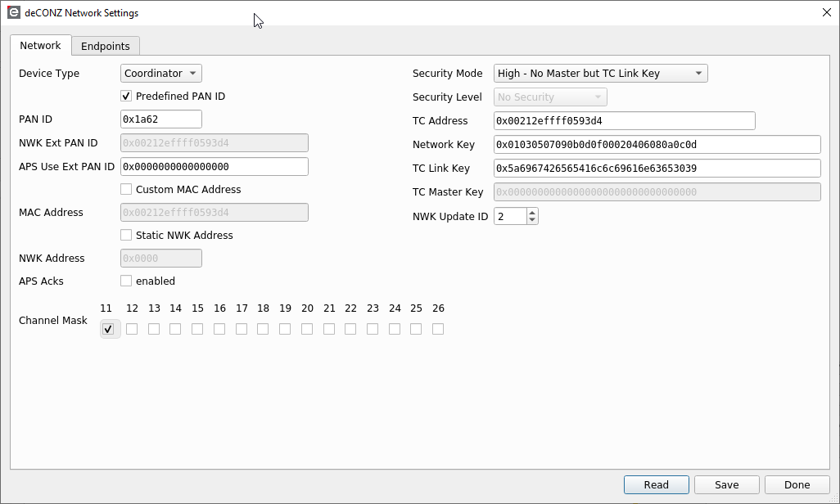Check channel 13 in Channel Mask
This screenshot has height=504, width=840.
(154, 329)
